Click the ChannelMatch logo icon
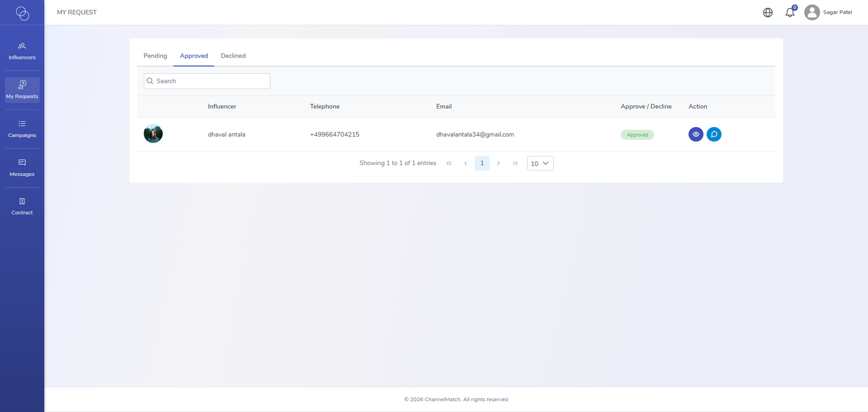 pos(22,13)
